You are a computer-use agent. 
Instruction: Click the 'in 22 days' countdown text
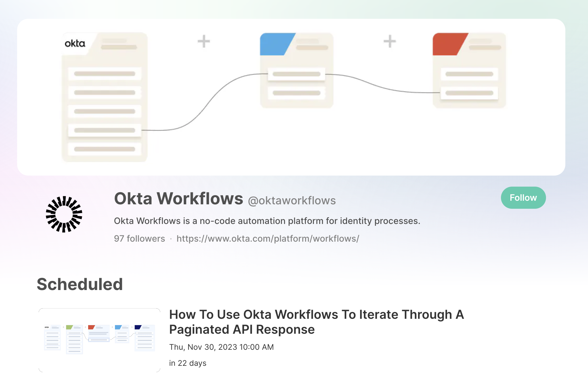tap(188, 363)
